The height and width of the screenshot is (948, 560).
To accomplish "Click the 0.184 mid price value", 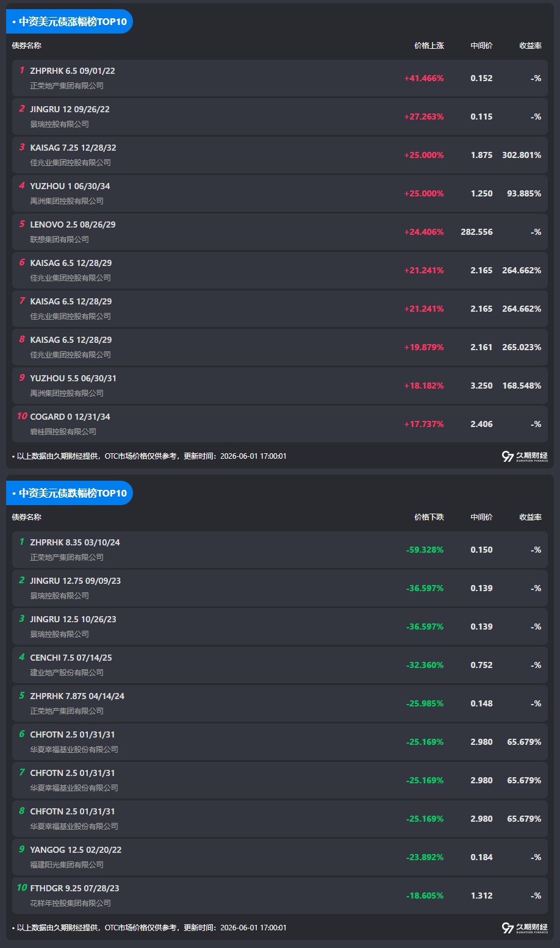I will coord(481,858).
